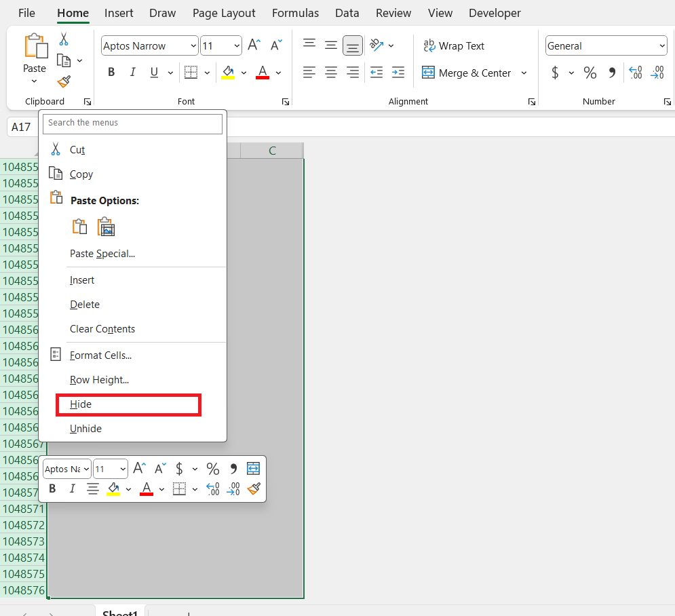This screenshot has height=616, width=675.
Task: Select the Format Painter brush in Clipboard
Action: [x=64, y=81]
